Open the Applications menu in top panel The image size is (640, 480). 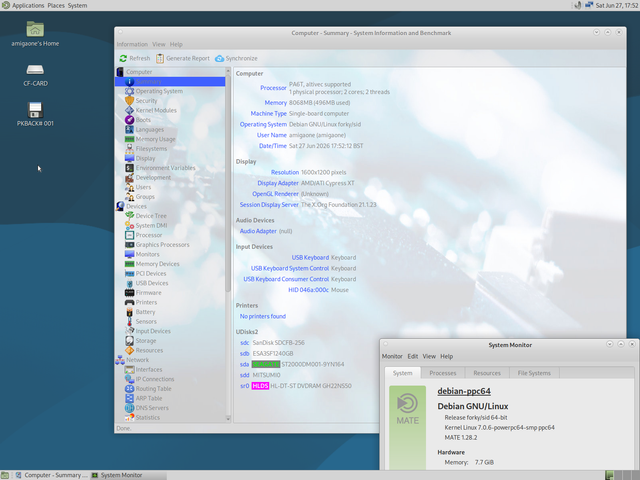coord(28,5)
